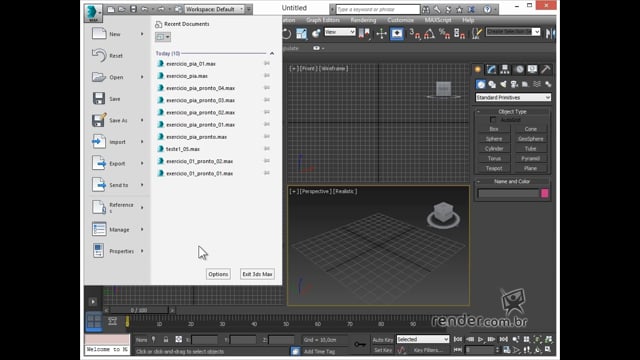This screenshot has width=640, height=360.
Task: Click the Undo arrow in quick access toolbar
Action: click(144, 9)
